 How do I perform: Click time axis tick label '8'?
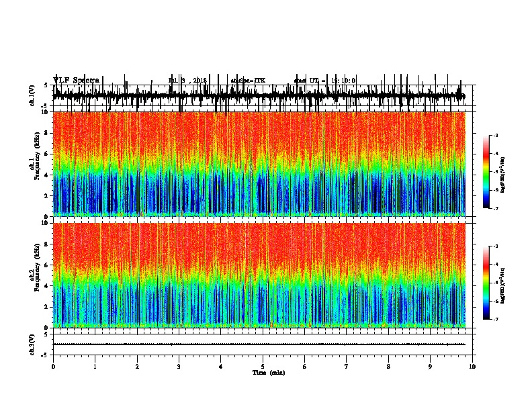[x=388, y=367]
